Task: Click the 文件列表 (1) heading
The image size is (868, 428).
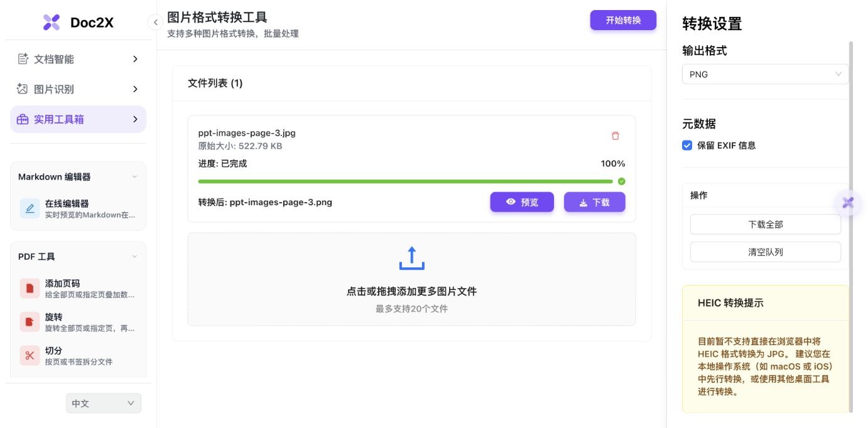Action: [x=215, y=83]
